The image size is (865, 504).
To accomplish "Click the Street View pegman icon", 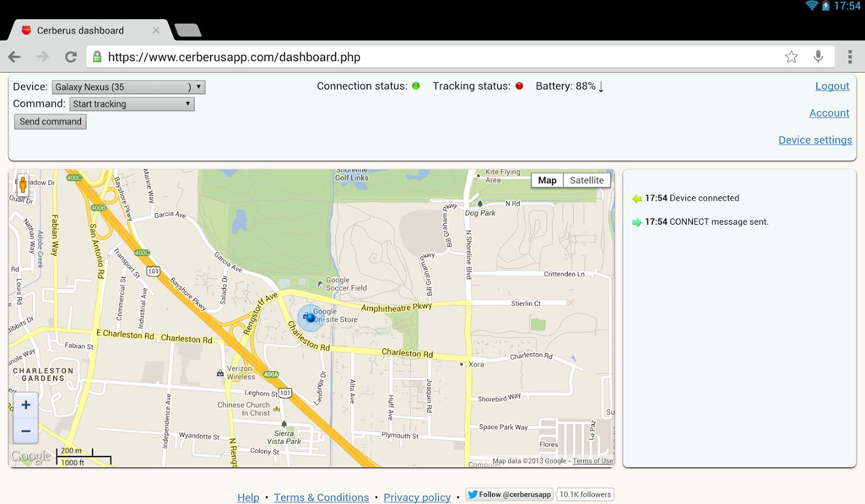I will pos(23,184).
